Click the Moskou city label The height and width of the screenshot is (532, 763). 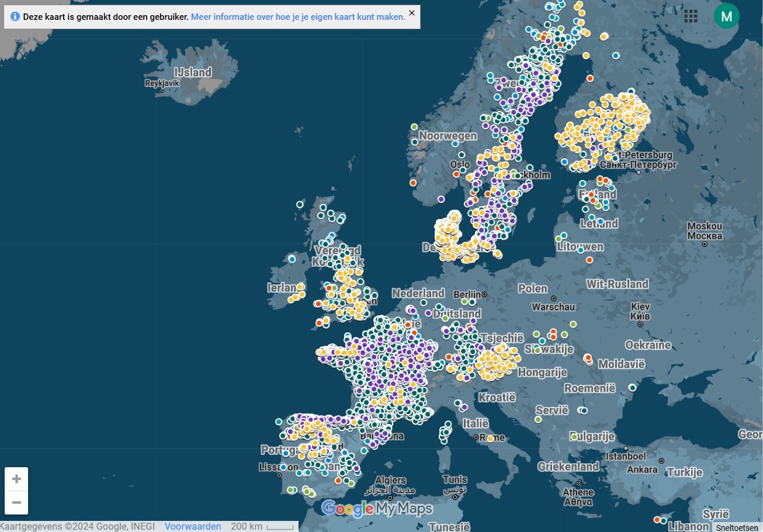(705, 231)
